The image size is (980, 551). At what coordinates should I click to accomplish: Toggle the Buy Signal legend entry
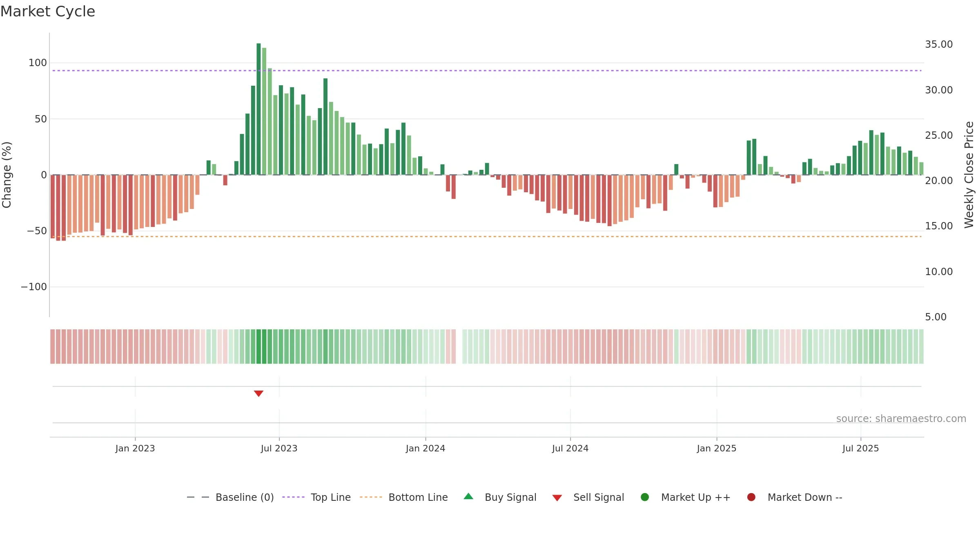pyautogui.click(x=500, y=497)
